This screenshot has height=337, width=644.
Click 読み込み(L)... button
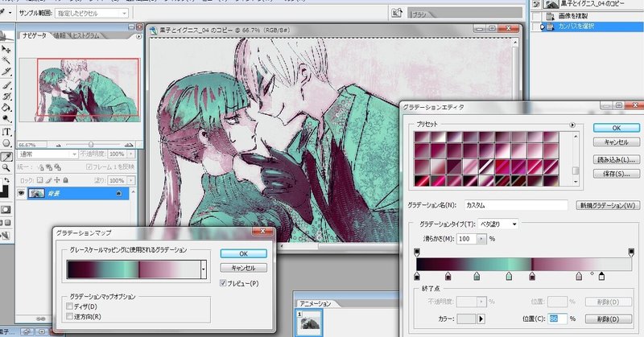617,160
